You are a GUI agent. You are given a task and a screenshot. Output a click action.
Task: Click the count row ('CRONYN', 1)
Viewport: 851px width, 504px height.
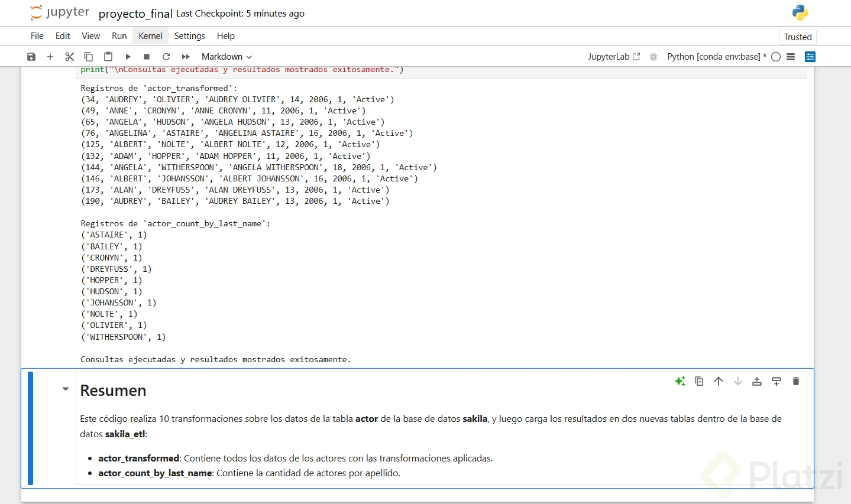click(x=112, y=258)
